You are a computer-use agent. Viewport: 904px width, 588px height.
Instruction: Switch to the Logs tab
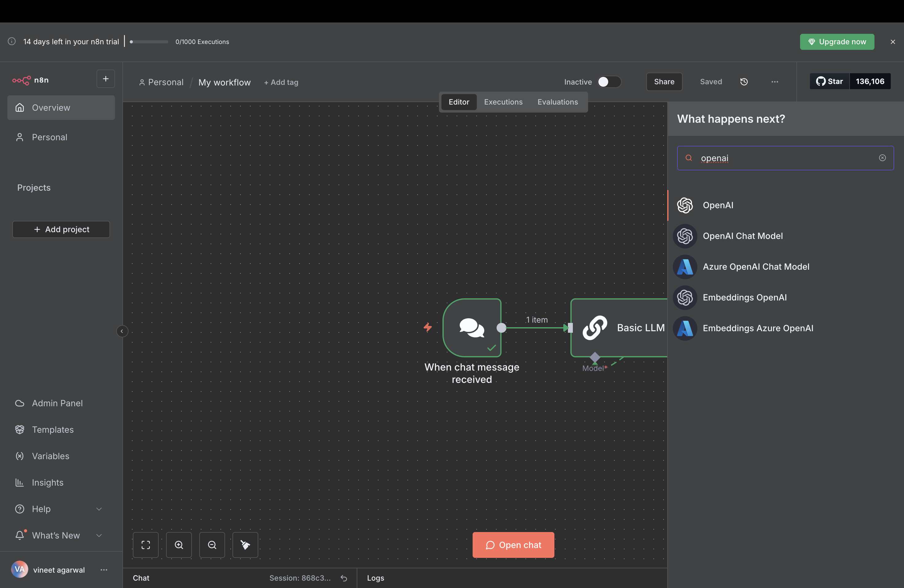[375, 578]
